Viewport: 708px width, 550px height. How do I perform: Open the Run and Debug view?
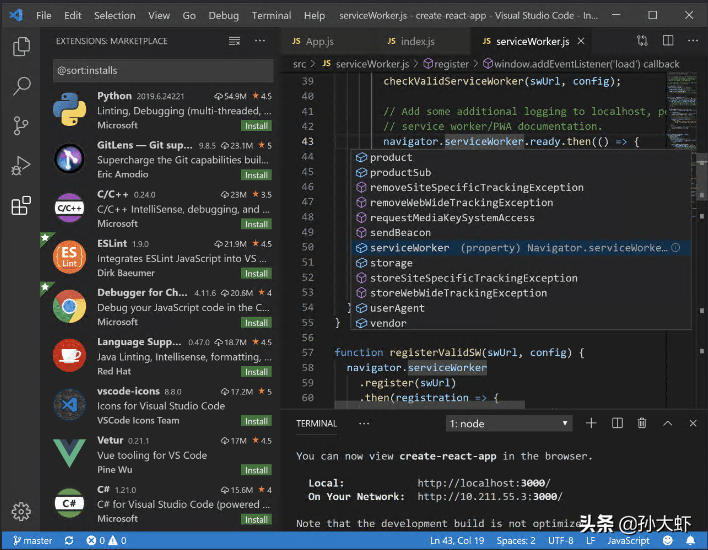pos(20,166)
